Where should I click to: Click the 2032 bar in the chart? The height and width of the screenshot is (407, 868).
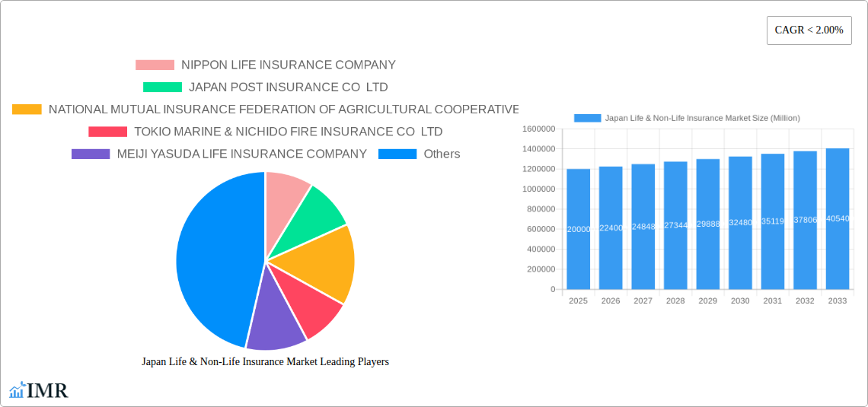(805, 220)
